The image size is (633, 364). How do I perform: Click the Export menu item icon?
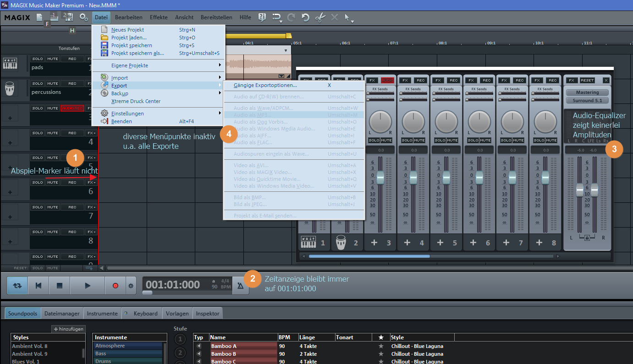pyautogui.click(x=105, y=86)
